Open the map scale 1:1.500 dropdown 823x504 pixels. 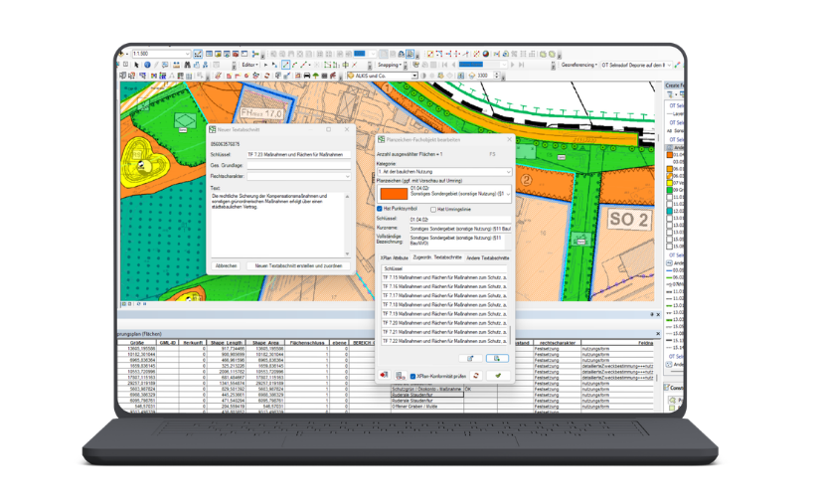pyautogui.click(x=187, y=54)
